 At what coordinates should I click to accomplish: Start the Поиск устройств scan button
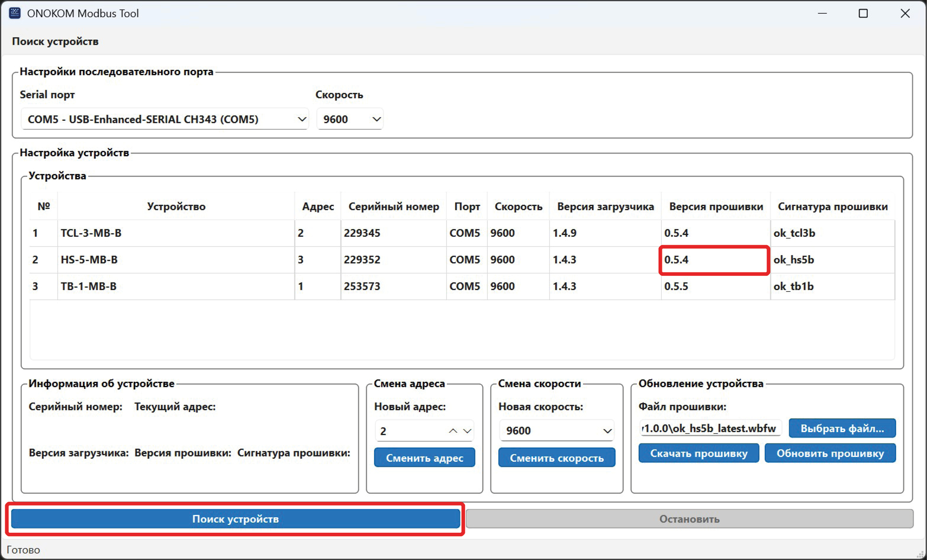pyautogui.click(x=235, y=519)
